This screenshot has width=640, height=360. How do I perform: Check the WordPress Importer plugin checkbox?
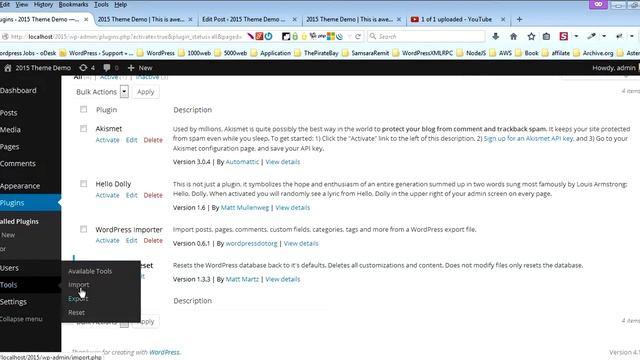83,229
